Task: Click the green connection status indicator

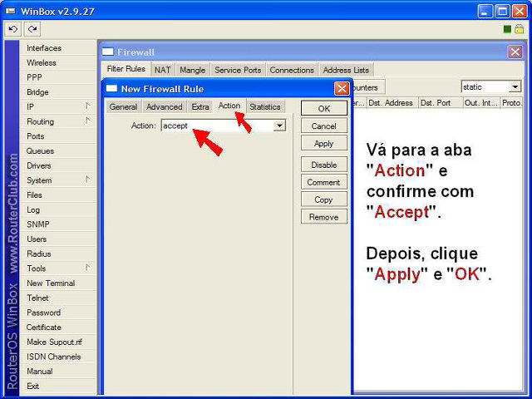Action: coord(507,30)
